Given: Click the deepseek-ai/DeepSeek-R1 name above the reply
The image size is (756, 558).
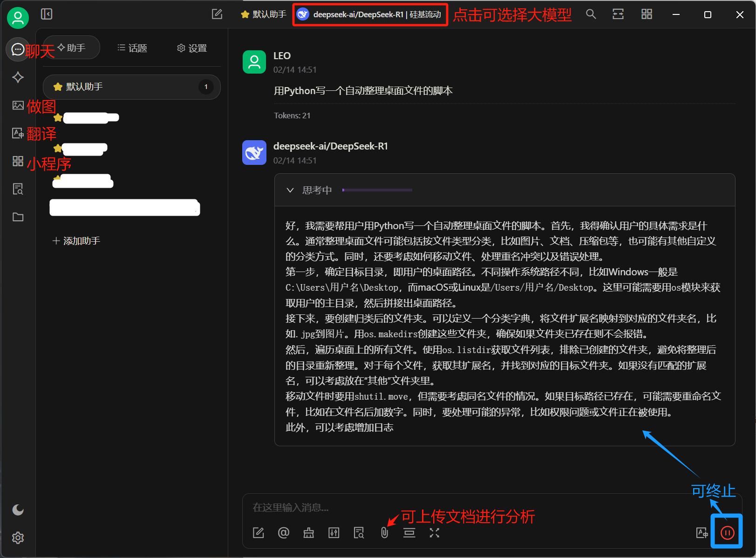Looking at the screenshot, I should pyautogui.click(x=331, y=146).
